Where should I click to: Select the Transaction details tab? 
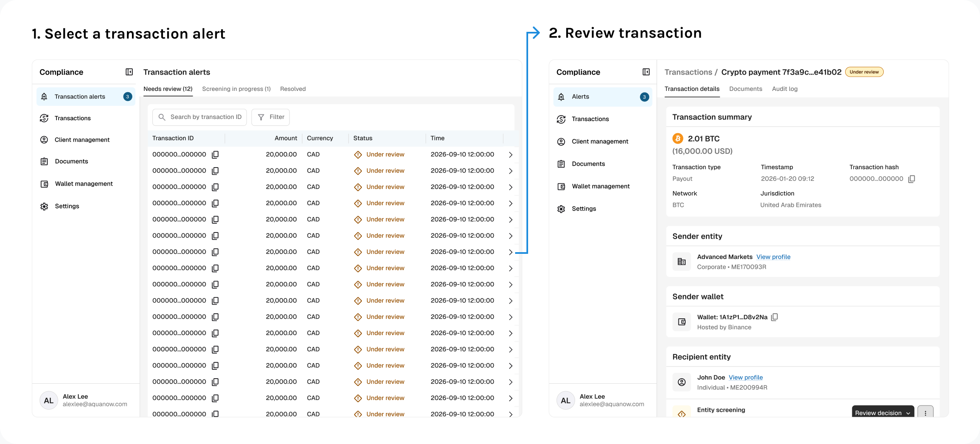tap(692, 89)
